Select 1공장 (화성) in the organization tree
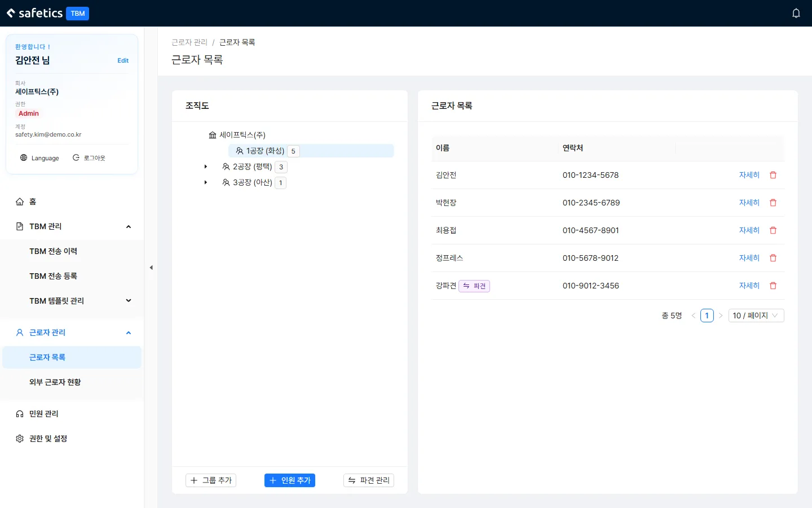Screen dimensions: 812x508 [311, 151]
